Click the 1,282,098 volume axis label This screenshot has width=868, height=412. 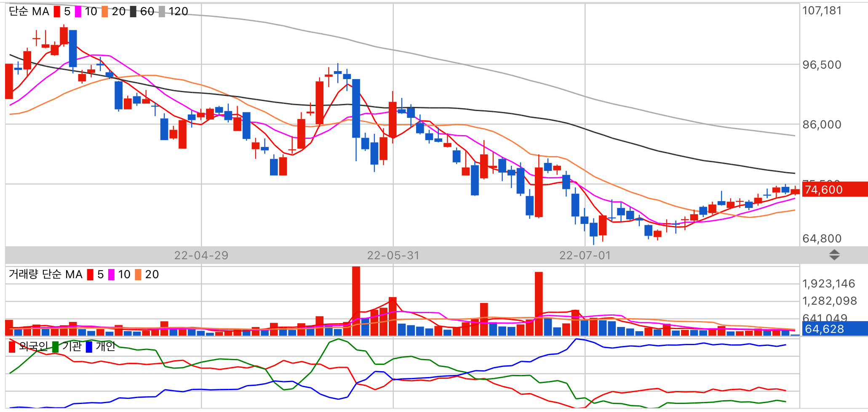pyautogui.click(x=830, y=301)
